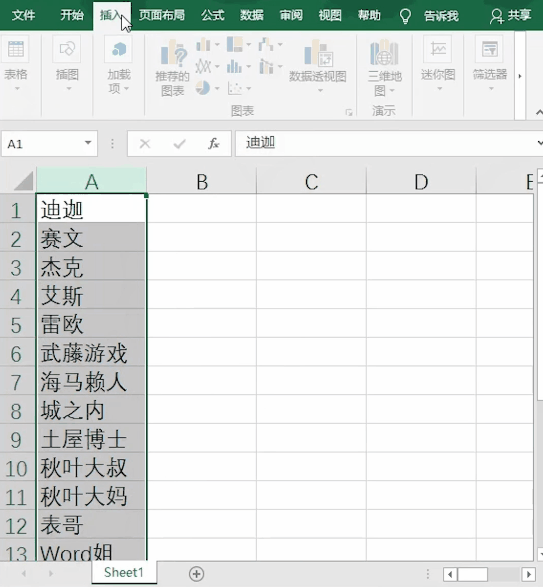This screenshot has height=587, width=543.
Task: Select column B header
Action: tap(201, 181)
